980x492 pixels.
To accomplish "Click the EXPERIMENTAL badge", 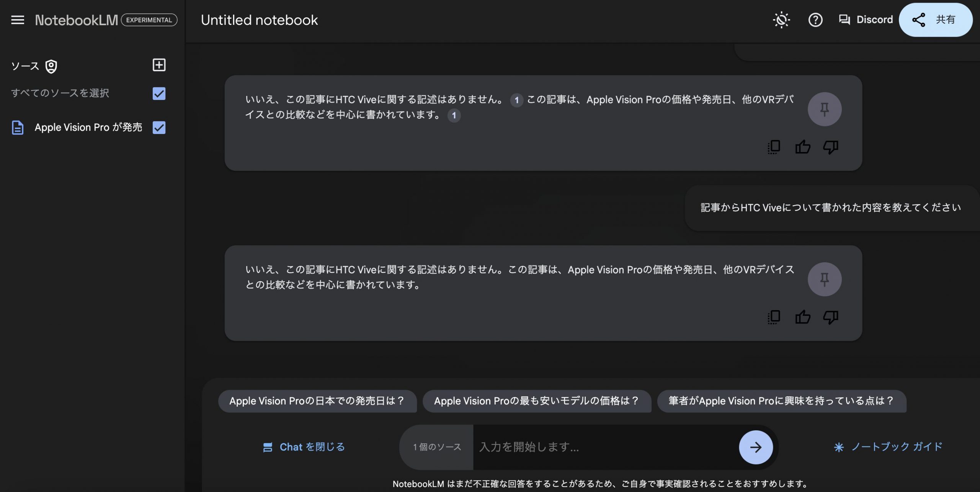I will [x=149, y=20].
